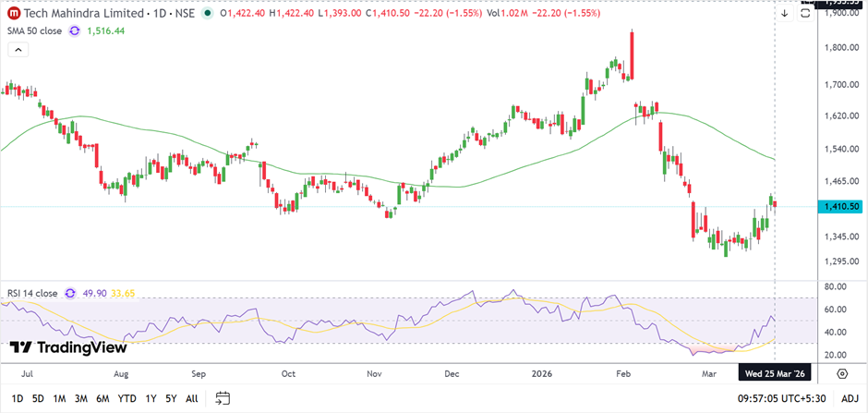Open chart settings gear icon
The width and height of the screenshot is (868, 413).
842,373
